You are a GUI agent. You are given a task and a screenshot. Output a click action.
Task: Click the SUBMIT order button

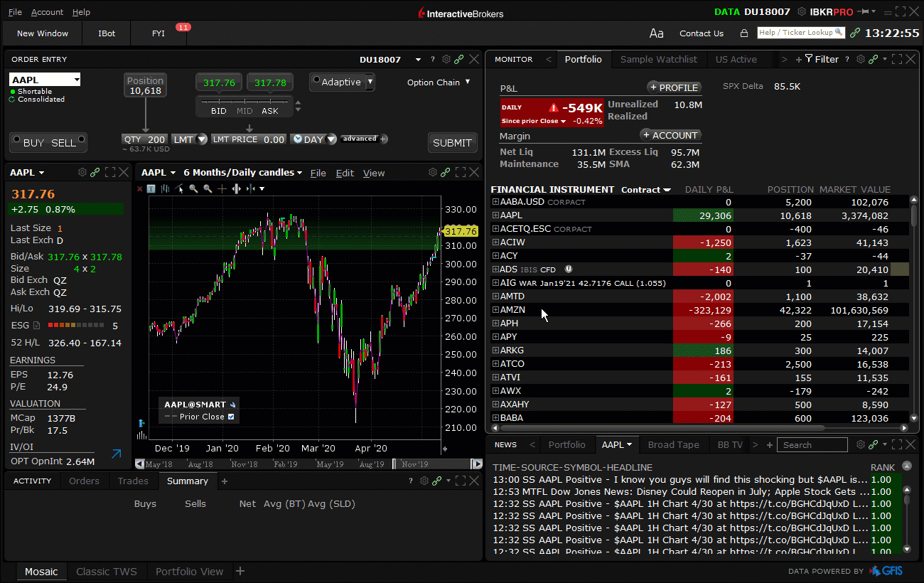pyautogui.click(x=452, y=142)
